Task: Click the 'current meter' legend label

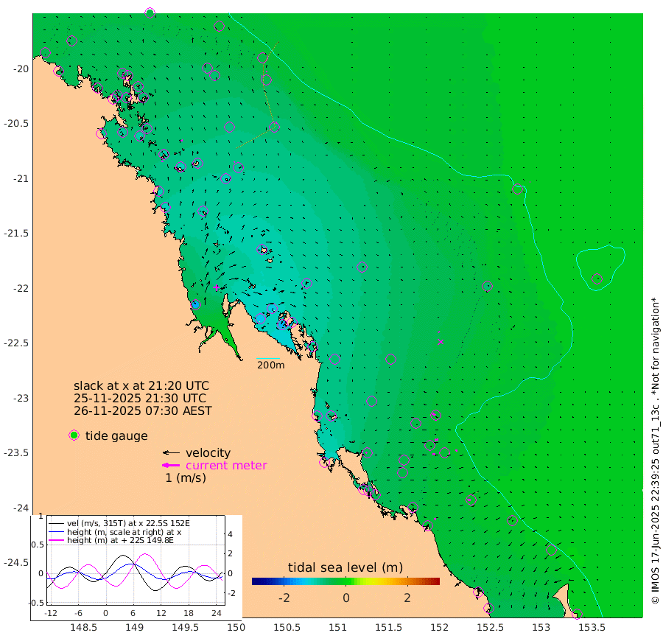Action: click(x=226, y=465)
